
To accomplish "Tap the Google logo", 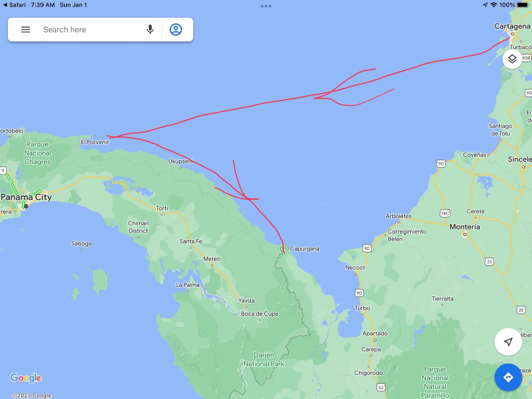I will 26,378.
